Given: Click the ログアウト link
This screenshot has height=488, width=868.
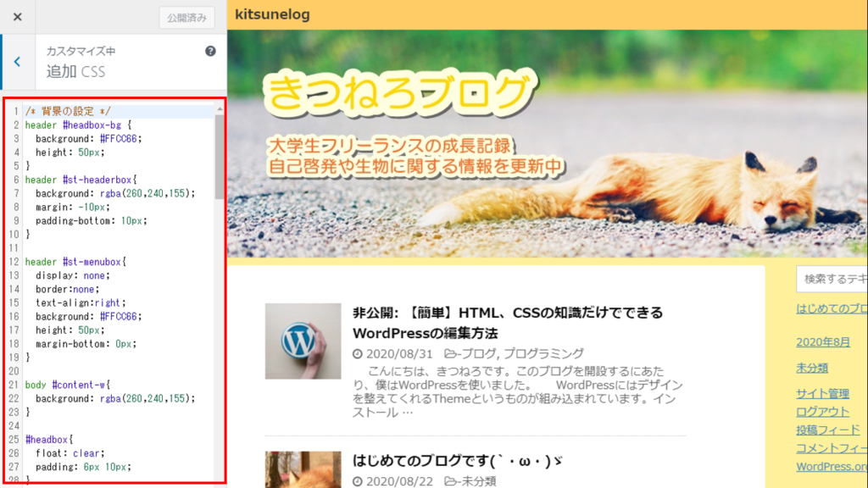Looking at the screenshot, I should click(x=822, y=412).
